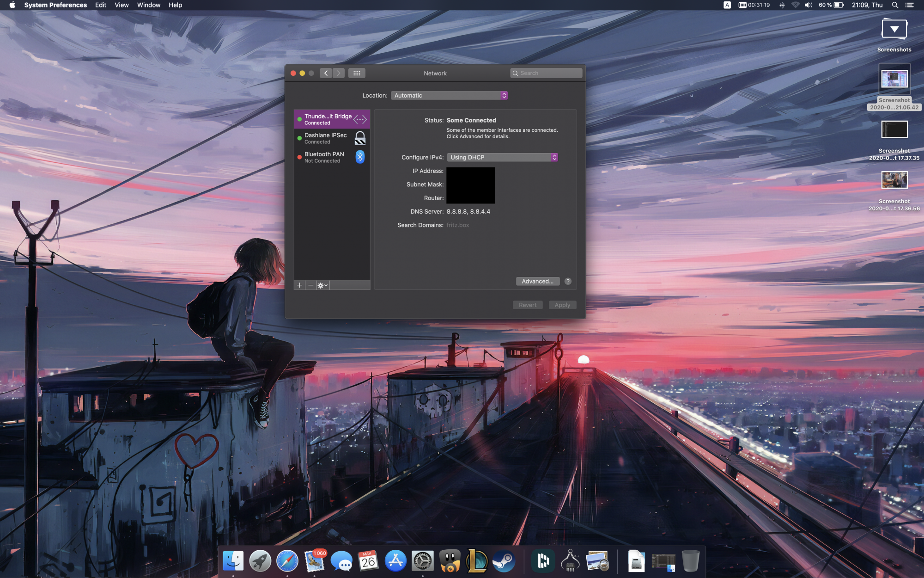Screen dimensions: 924x578
Task: Open Mail with the 1060 badge
Action: [315, 561]
